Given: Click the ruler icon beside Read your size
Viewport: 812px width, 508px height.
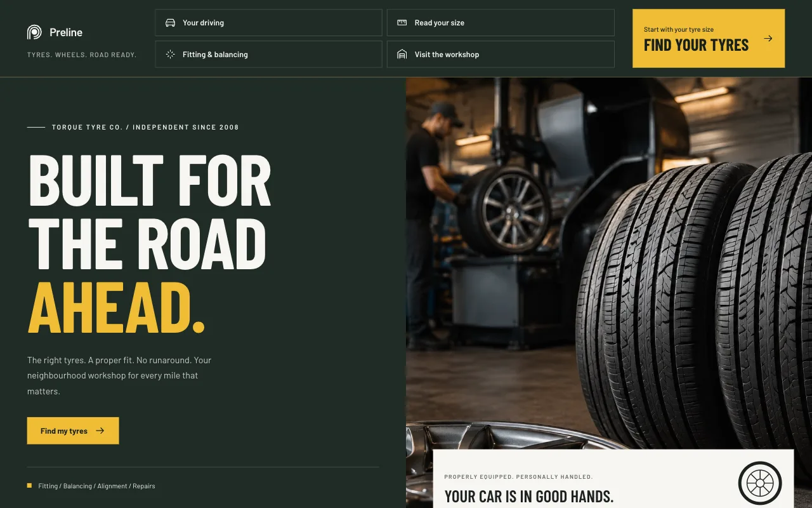Looking at the screenshot, I should click(x=402, y=23).
